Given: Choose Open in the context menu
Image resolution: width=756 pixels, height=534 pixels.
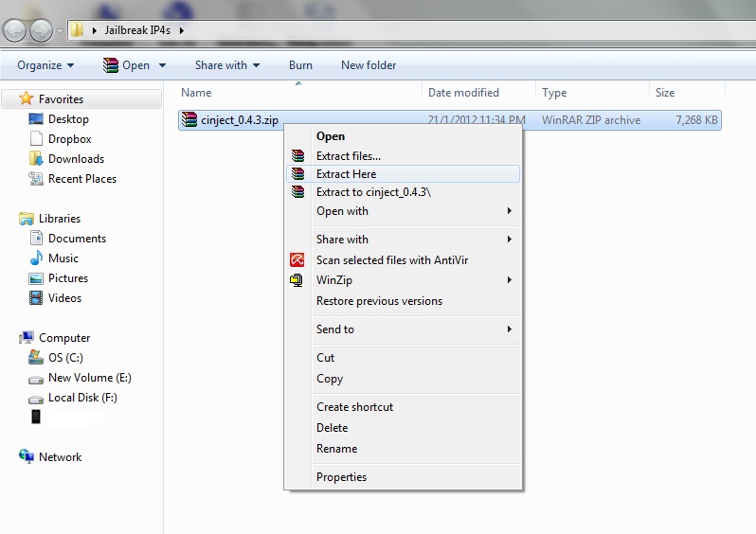Looking at the screenshot, I should coord(403,136).
